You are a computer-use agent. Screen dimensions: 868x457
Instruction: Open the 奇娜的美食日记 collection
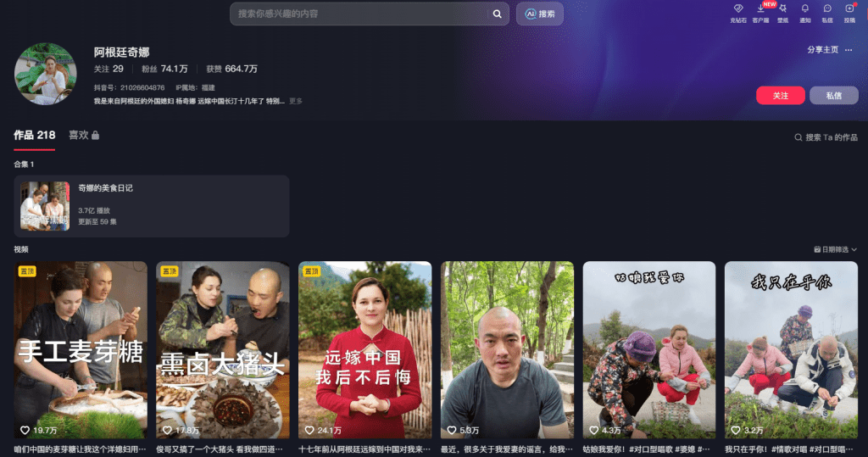point(151,206)
